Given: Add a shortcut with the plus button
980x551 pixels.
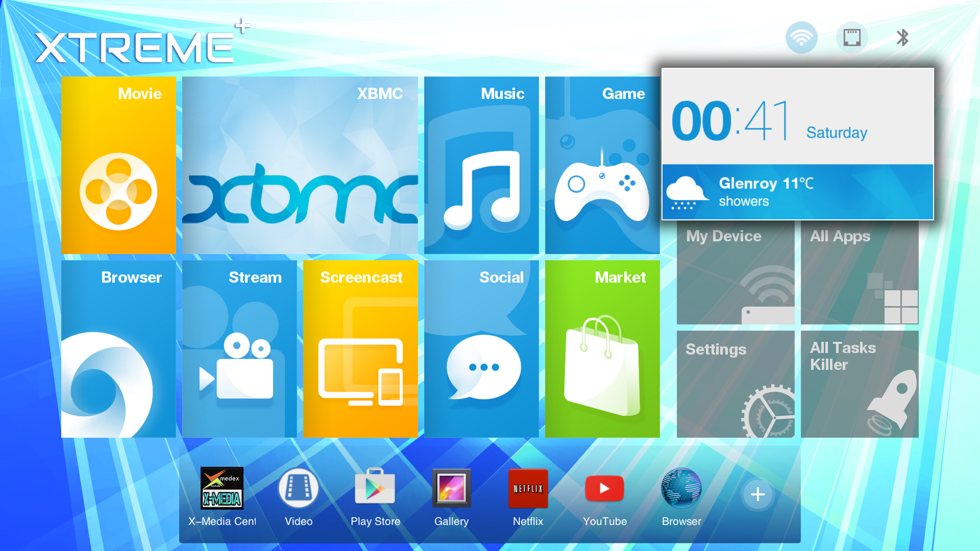Looking at the screenshot, I should tap(758, 494).
